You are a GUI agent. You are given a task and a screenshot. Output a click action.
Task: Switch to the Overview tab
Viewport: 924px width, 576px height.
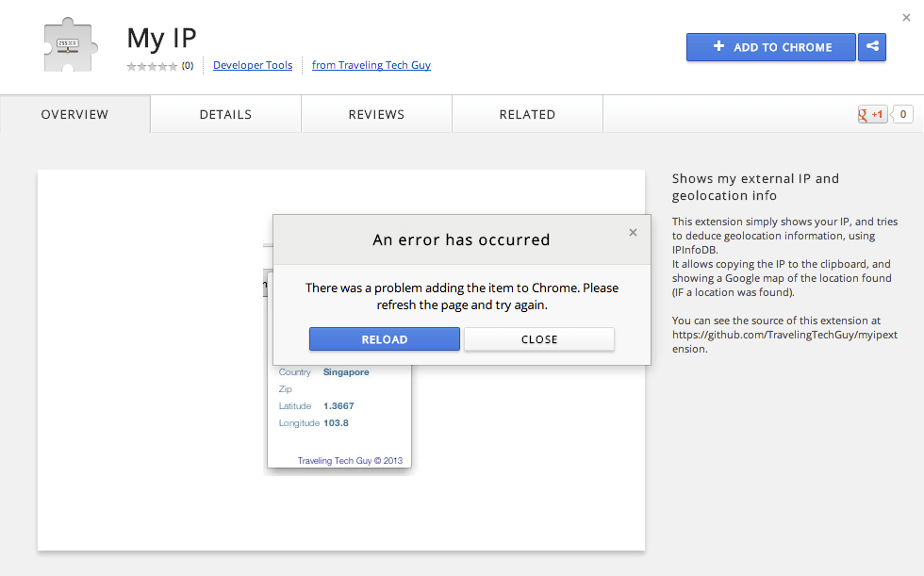(x=74, y=114)
